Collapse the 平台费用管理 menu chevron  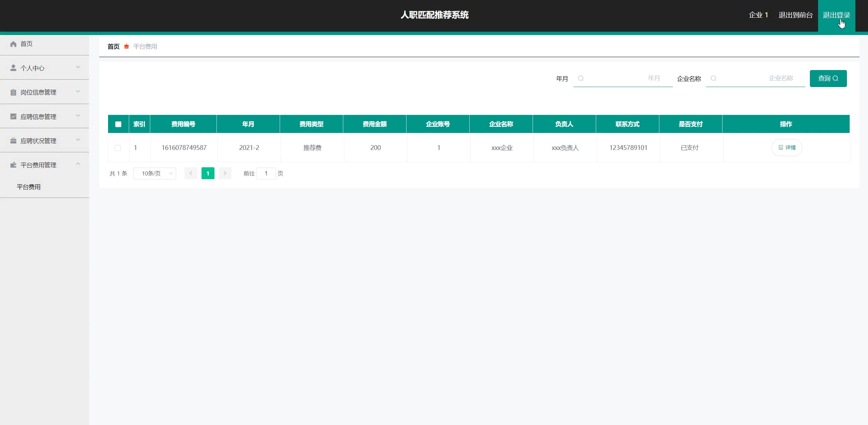[78, 164]
